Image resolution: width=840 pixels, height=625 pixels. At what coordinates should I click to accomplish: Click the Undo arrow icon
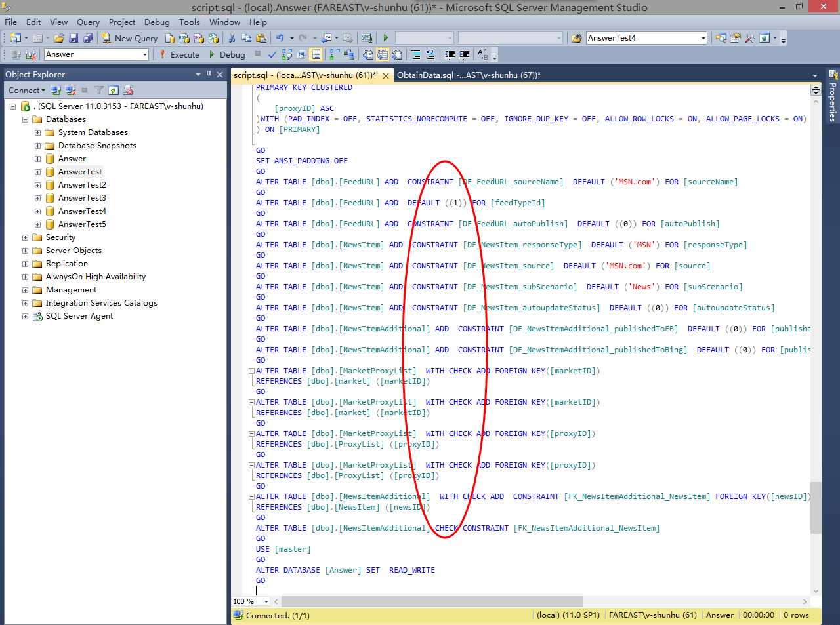(280, 38)
